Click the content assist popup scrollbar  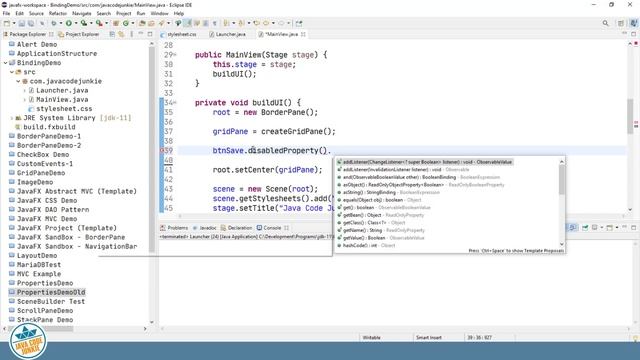click(562, 180)
